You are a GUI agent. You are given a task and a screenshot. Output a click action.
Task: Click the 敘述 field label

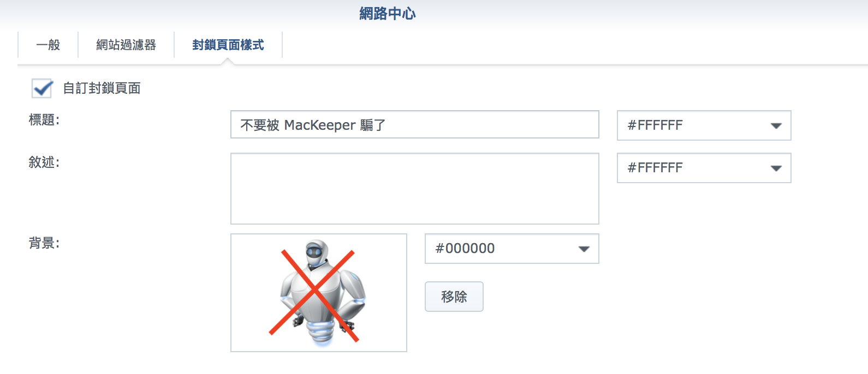coord(44,162)
